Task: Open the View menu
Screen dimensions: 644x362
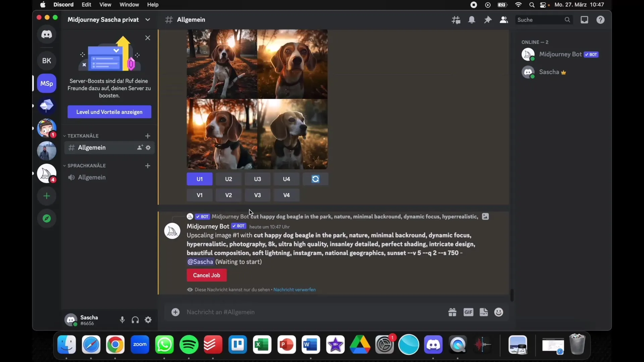Action: click(105, 5)
